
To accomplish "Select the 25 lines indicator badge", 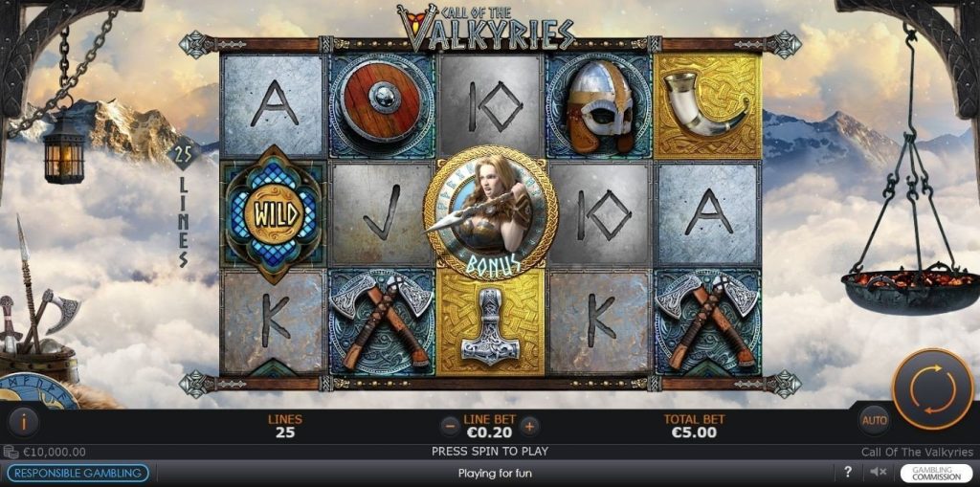I will (183, 154).
